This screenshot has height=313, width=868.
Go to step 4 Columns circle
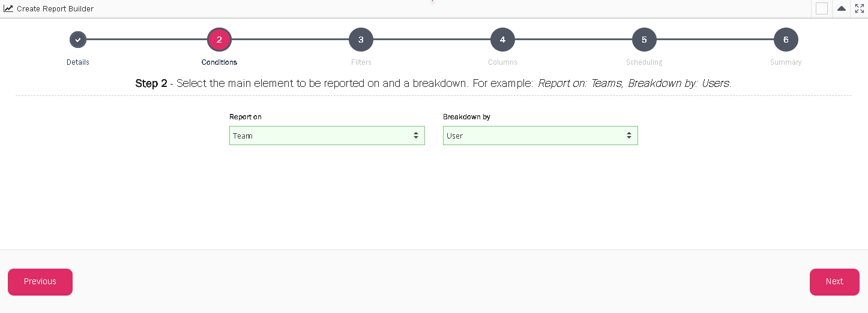502,40
